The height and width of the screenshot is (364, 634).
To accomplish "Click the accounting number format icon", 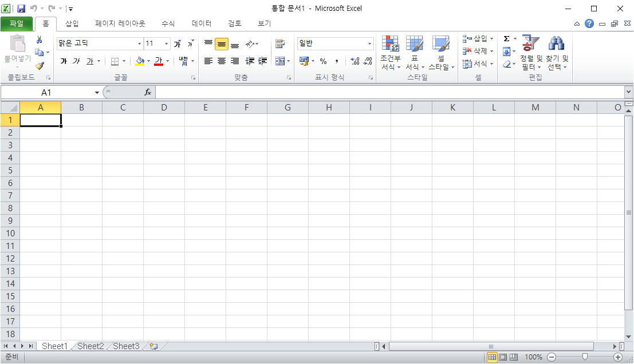I will pyautogui.click(x=304, y=61).
